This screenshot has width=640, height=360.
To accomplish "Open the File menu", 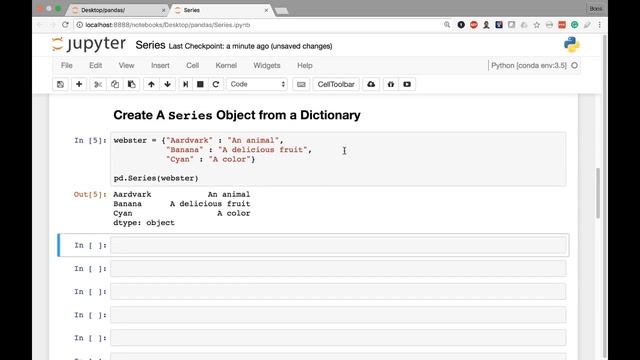I will [67, 65].
